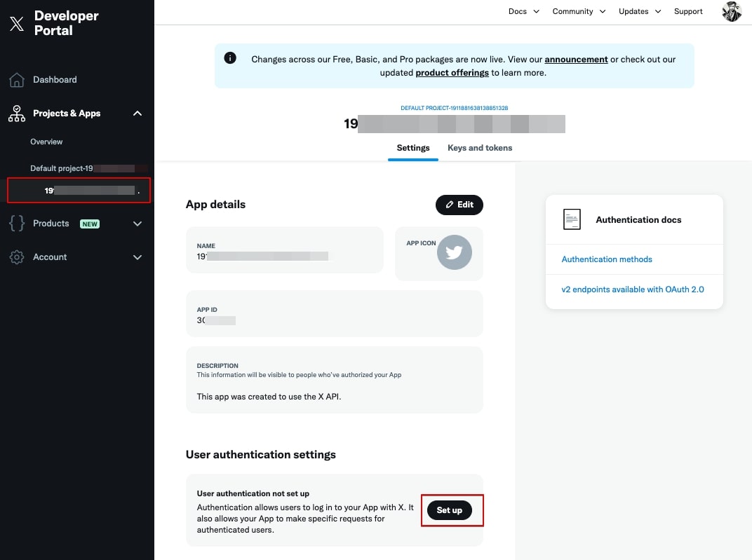
Task: Click the User authentication settings heading
Action: coord(260,454)
